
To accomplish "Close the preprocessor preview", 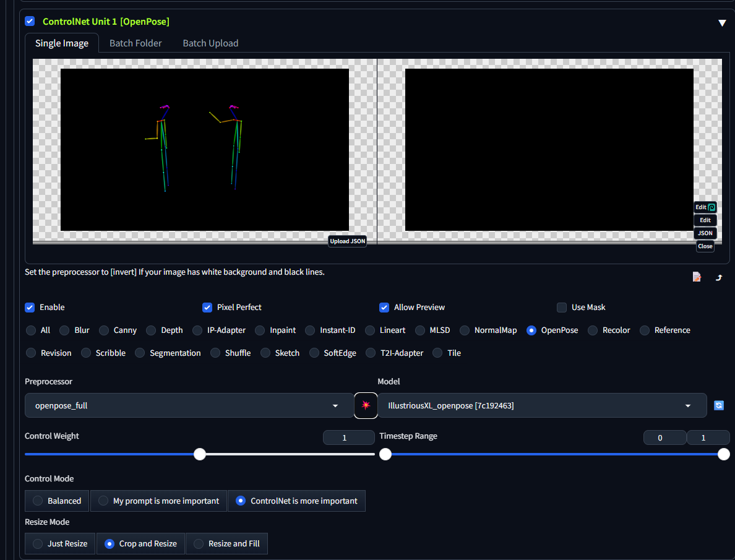I will coord(705,246).
